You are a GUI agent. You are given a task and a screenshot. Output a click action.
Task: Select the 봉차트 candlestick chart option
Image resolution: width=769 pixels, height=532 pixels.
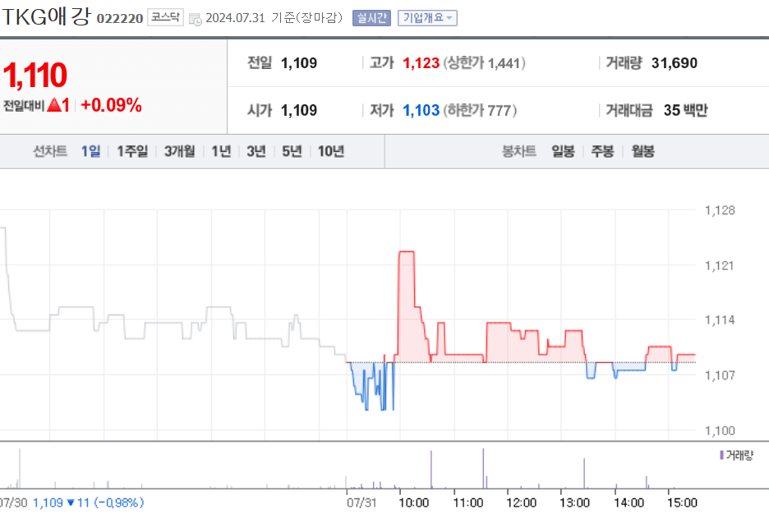coord(518,151)
